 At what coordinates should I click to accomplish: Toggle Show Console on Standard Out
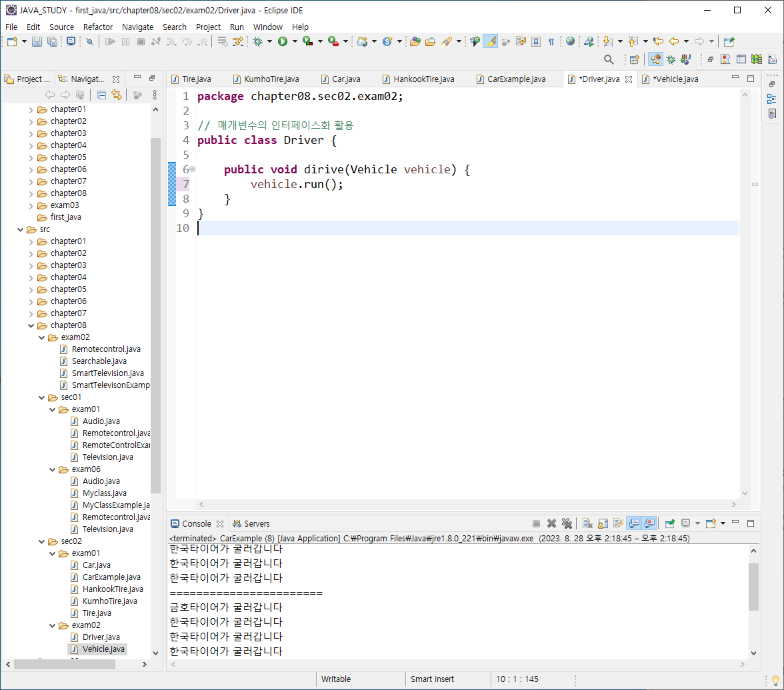(x=634, y=523)
